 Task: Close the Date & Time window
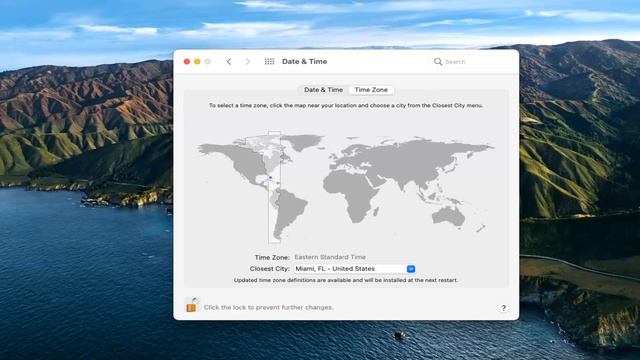click(x=187, y=62)
